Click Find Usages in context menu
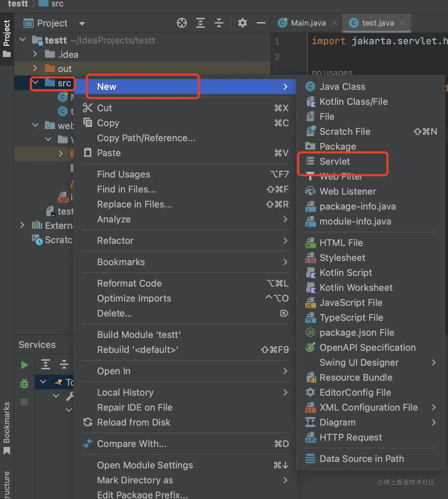448x499 pixels. coord(123,174)
